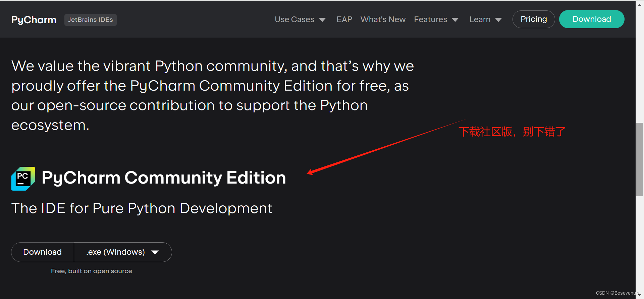644x299 pixels.
Task: Download the Community Edition installer
Action: 43,252
